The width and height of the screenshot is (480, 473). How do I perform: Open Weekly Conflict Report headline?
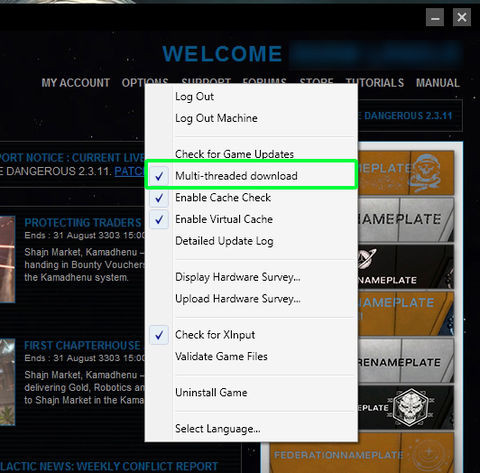click(x=109, y=466)
